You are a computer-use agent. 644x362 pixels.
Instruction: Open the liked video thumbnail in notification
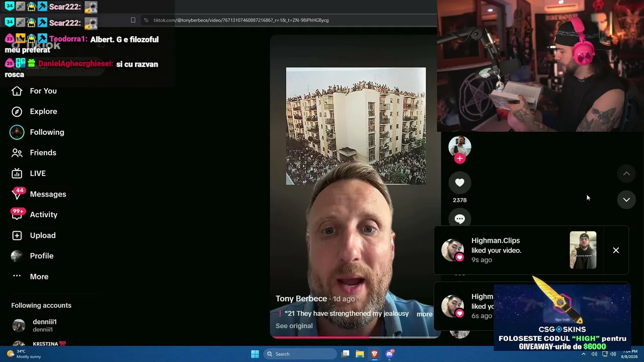[x=583, y=250]
